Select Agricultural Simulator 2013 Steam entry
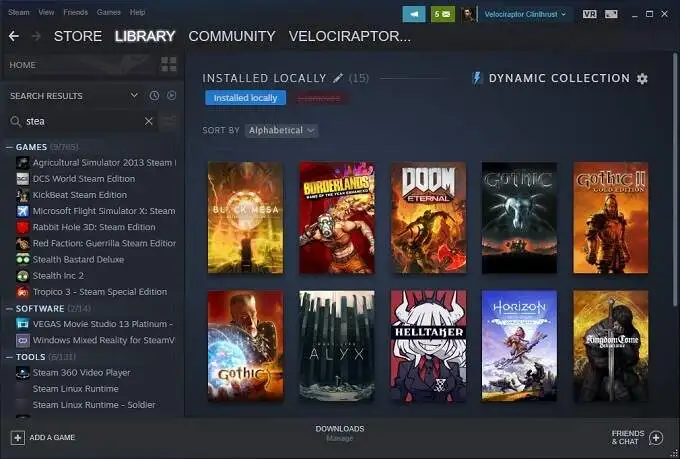This screenshot has width=680, height=459. point(96,163)
